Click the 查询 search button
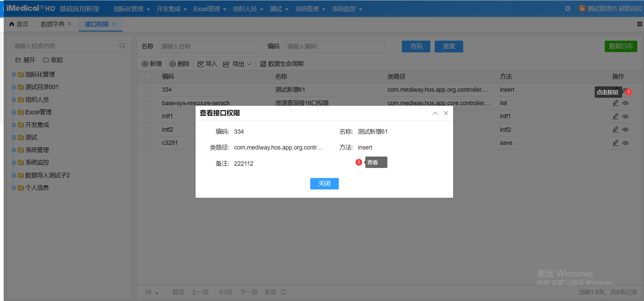The image size is (644, 301). [x=416, y=46]
